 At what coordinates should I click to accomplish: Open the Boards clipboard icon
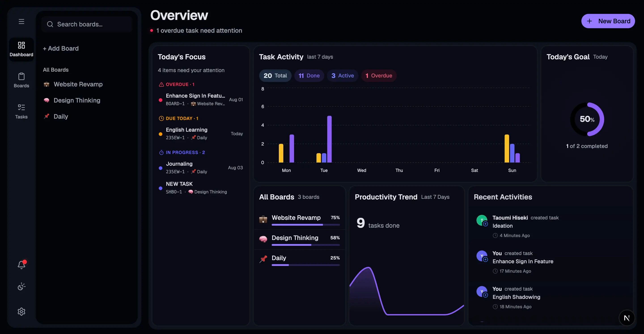tap(21, 76)
